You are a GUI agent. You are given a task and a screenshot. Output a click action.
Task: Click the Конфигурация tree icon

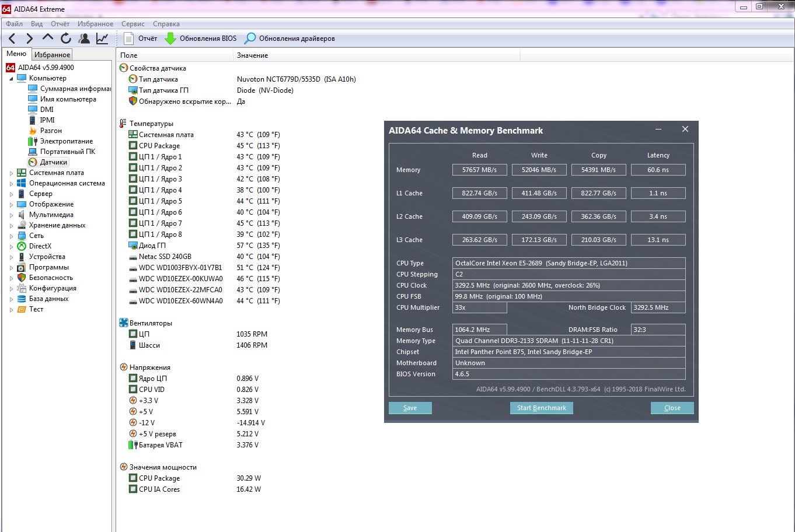pos(22,288)
